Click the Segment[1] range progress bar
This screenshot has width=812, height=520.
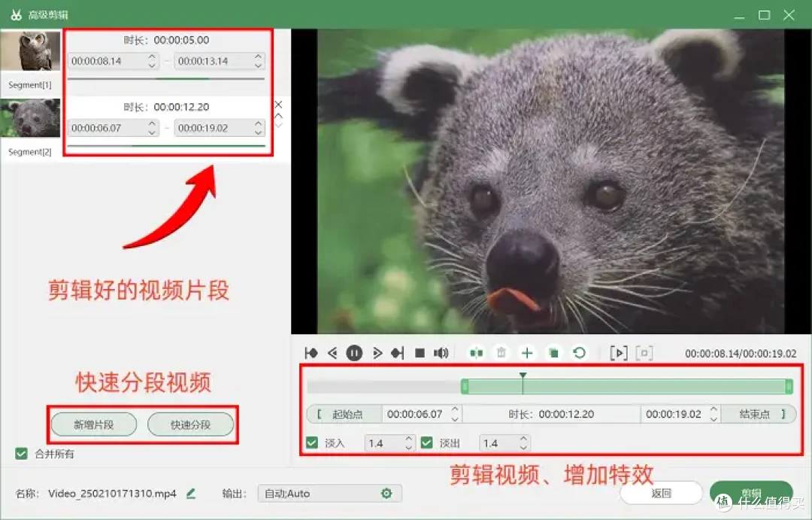click(165, 79)
